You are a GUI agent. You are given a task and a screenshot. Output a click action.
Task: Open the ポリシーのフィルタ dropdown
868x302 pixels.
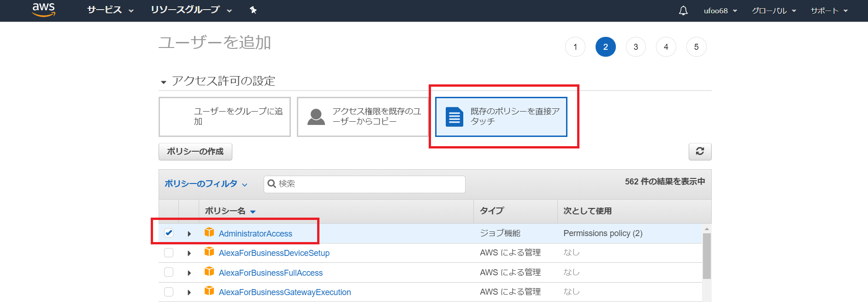pos(206,184)
